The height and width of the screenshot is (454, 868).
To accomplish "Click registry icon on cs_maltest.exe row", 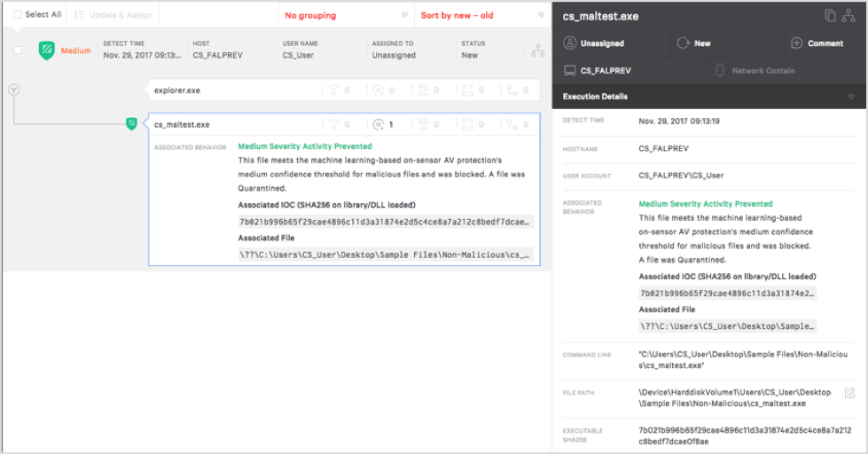I will (468, 124).
